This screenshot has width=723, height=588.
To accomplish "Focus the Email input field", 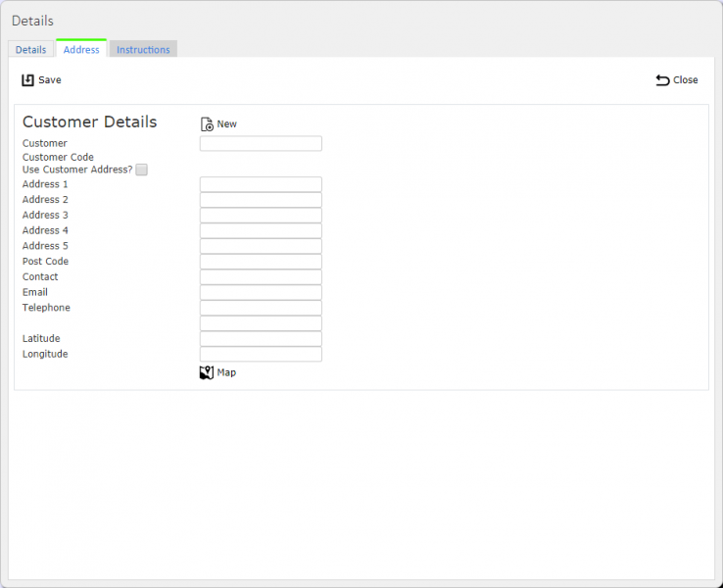I will (x=261, y=292).
